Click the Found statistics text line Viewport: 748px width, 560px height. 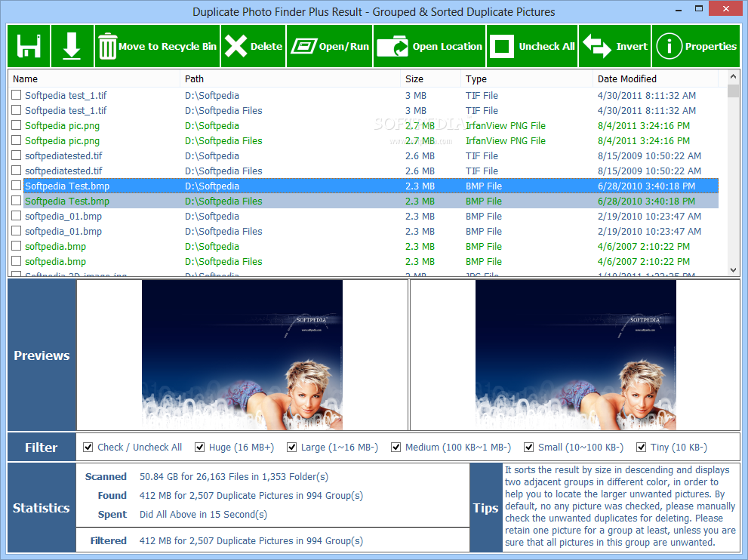pyautogui.click(x=251, y=496)
